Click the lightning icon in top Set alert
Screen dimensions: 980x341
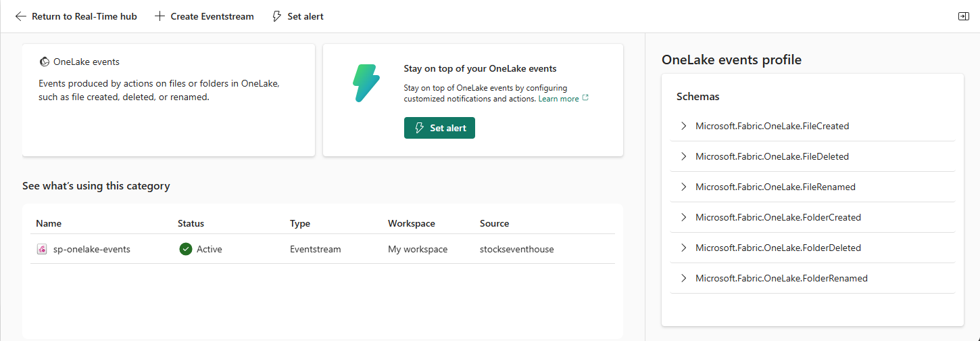click(x=276, y=16)
